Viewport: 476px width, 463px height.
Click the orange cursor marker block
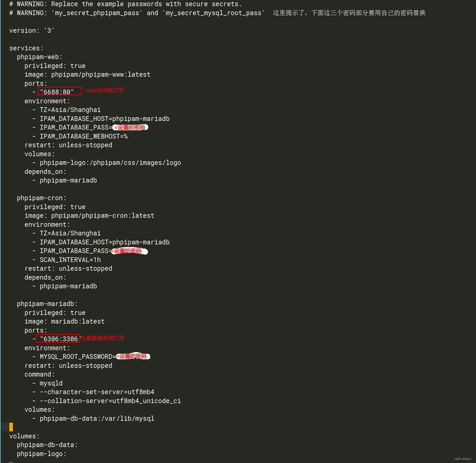pyautogui.click(x=10, y=427)
